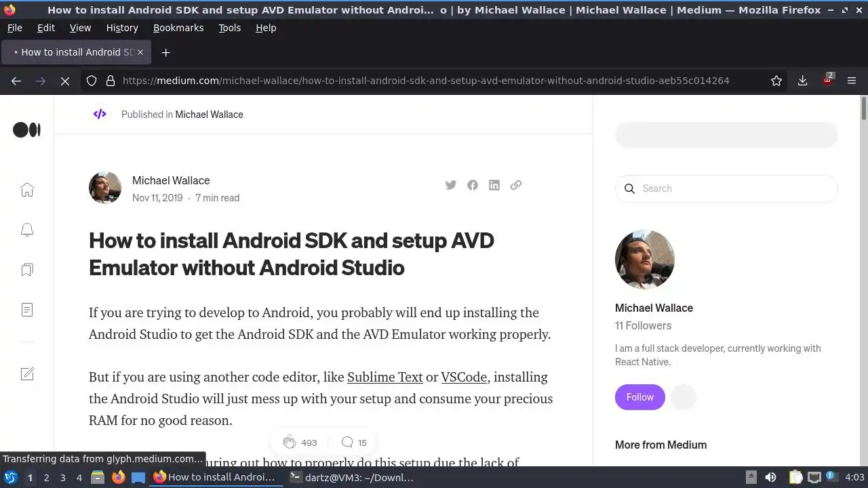868x488 pixels.
Task: Open the Michael Wallace author name link
Action: point(171,180)
